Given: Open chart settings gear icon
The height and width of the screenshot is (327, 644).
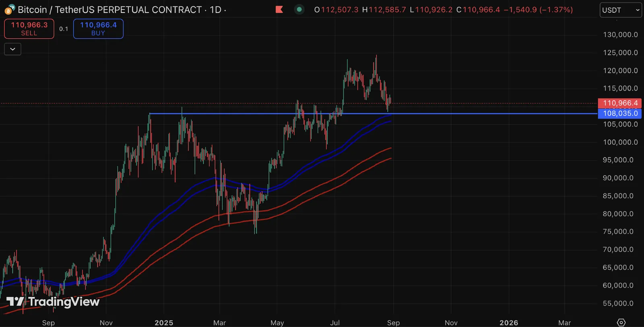Looking at the screenshot, I should tap(621, 322).
